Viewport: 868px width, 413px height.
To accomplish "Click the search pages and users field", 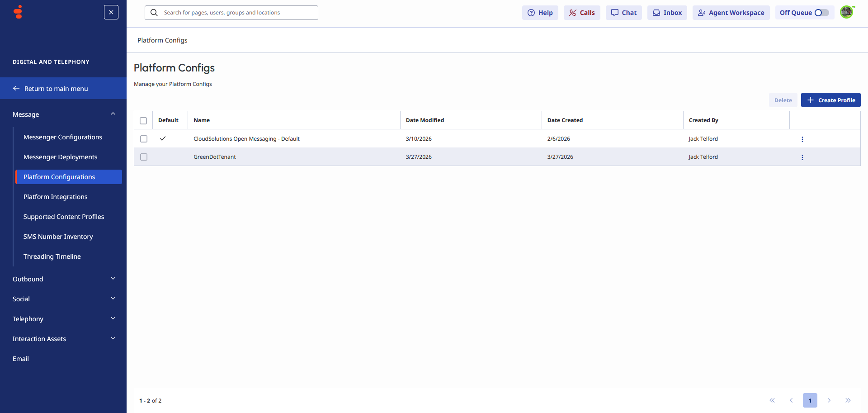I will click(x=231, y=12).
